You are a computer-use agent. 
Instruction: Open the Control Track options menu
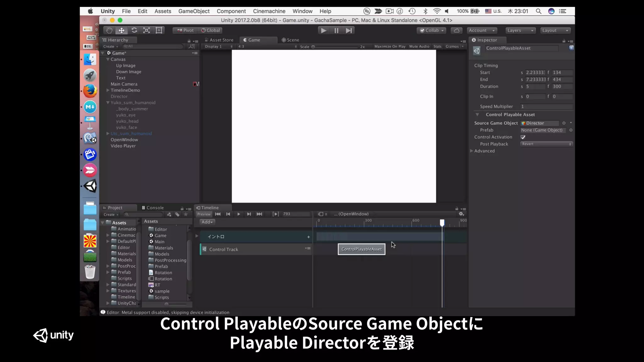coord(308,248)
